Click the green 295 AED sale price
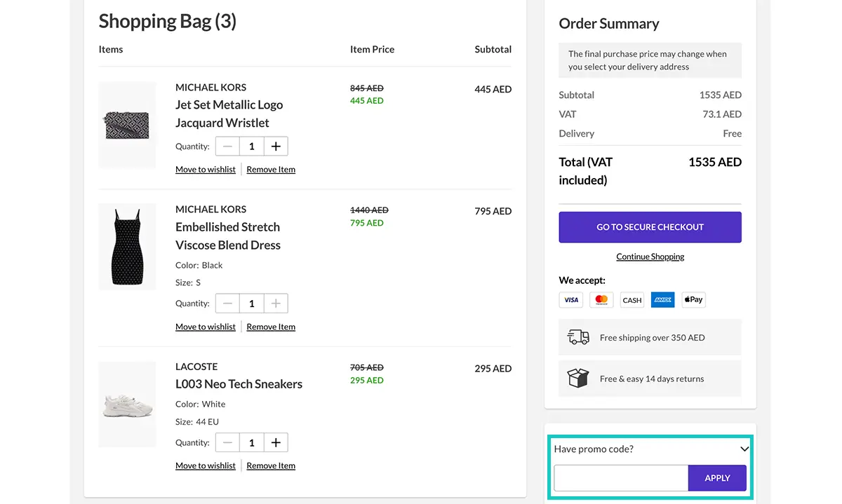This screenshot has width=842, height=504. [x=367, y=381]
